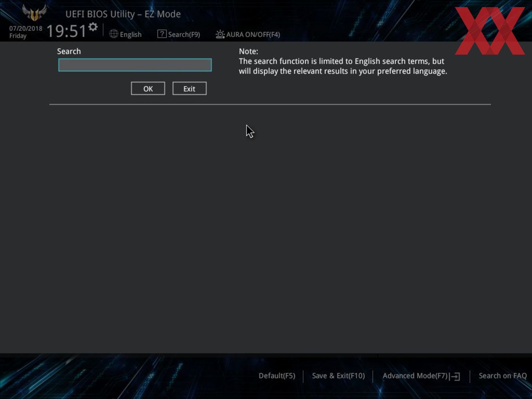The height and width of the screenshot is (399, 532).
Task: Click the Advanced Mode arrow icon
Action: click(x=455, y=376)
